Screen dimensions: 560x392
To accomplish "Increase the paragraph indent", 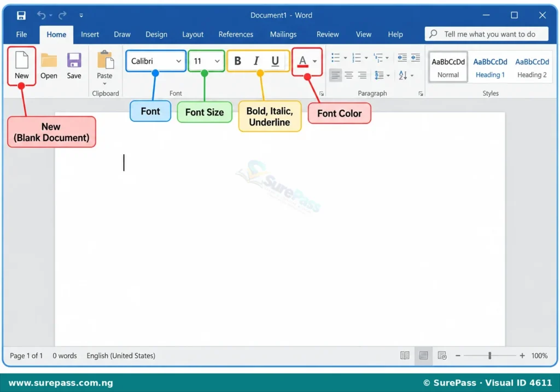I will (416, 57).
